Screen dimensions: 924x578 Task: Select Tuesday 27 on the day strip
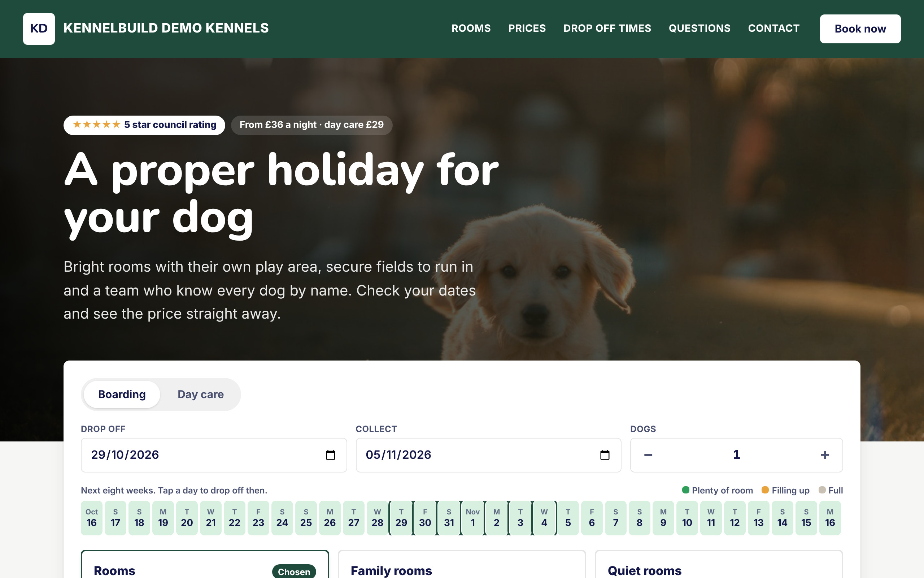pyautogui.click(x=354, y=518)
